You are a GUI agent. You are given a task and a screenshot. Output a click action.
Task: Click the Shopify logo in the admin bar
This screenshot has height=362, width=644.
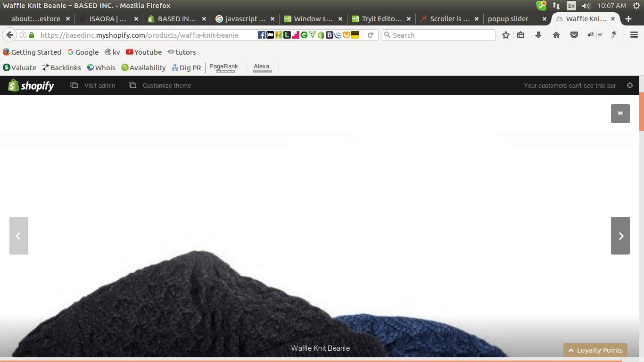(x=30, y=85)
